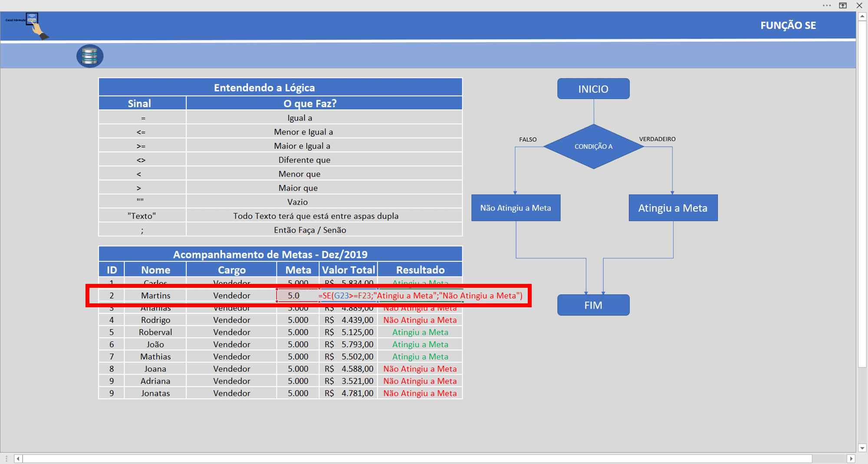Screen dimensions: 868x464
Task: Select the R$ 4.439,00 value cell
Action: pyautogui.click(x=349, y=320)
